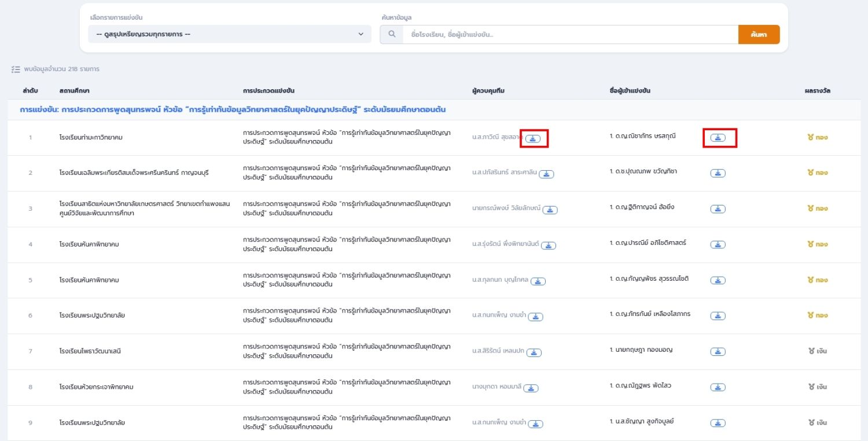Click the ผลรางวัล column header
868x441 pixels.
818,91
